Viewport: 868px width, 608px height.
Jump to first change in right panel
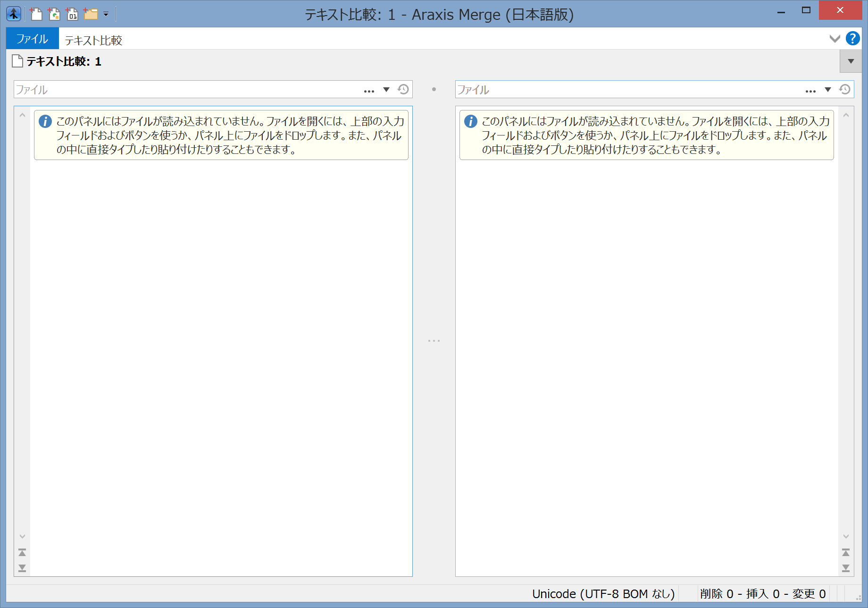coord(846,552)
